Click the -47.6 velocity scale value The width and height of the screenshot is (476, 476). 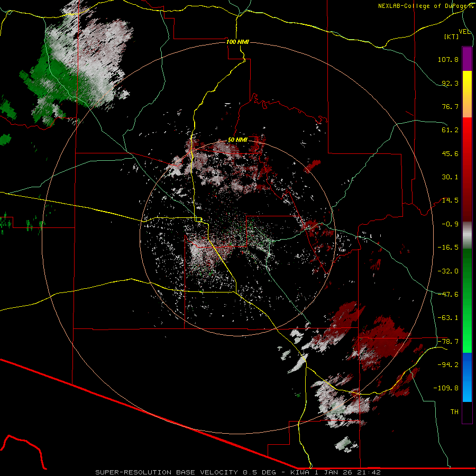point(448,295)
